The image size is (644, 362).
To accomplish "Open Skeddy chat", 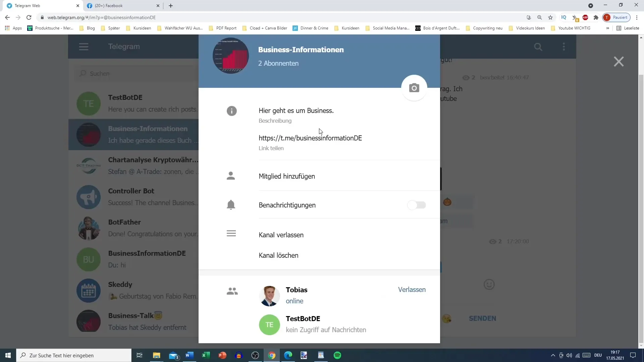I will [x=133, y=291].
